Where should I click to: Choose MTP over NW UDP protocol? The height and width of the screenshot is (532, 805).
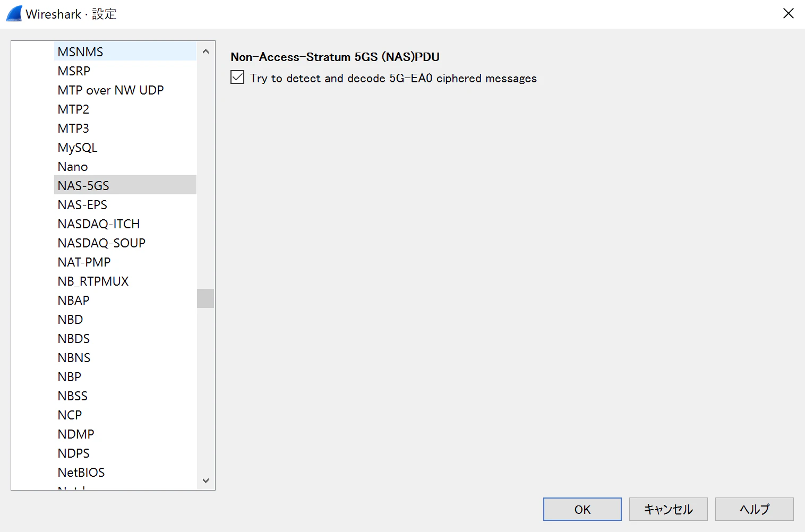tap(125, 90)
